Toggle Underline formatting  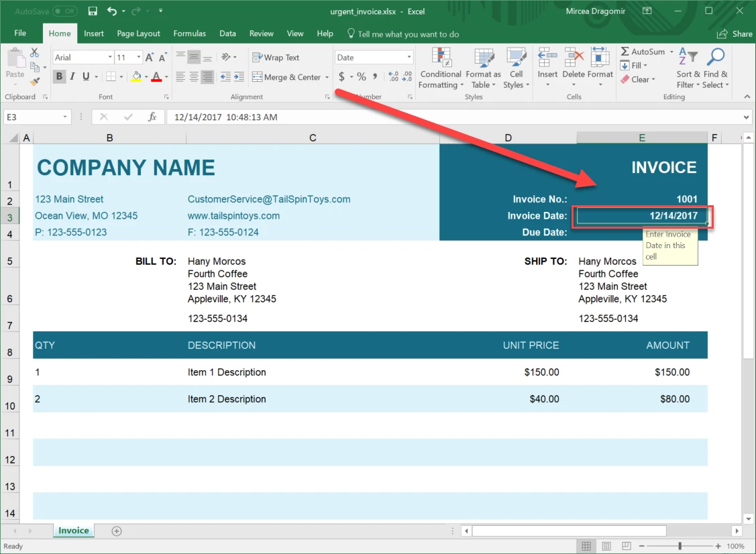tap(86, 76)
